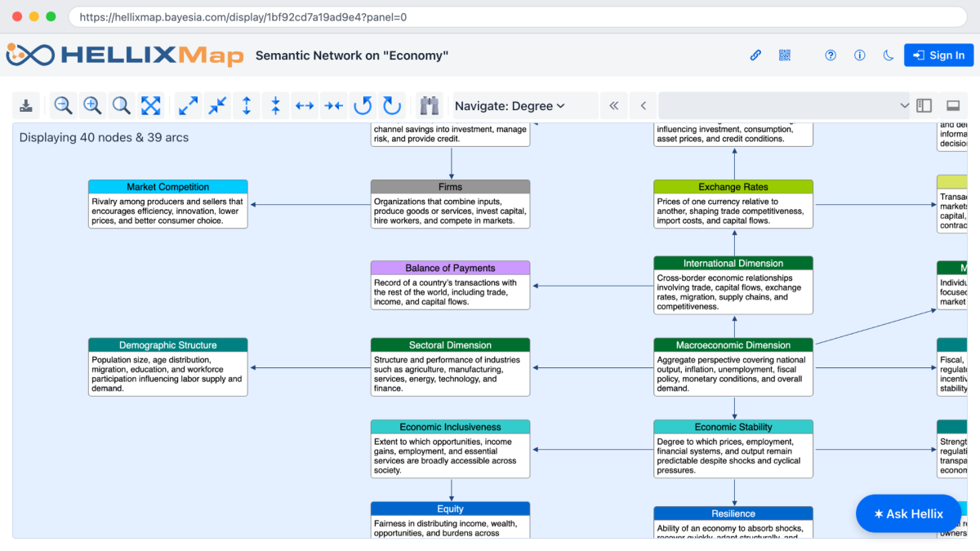Open help question mark icon
Screen dimensions: 980x551
pos(831,56)
